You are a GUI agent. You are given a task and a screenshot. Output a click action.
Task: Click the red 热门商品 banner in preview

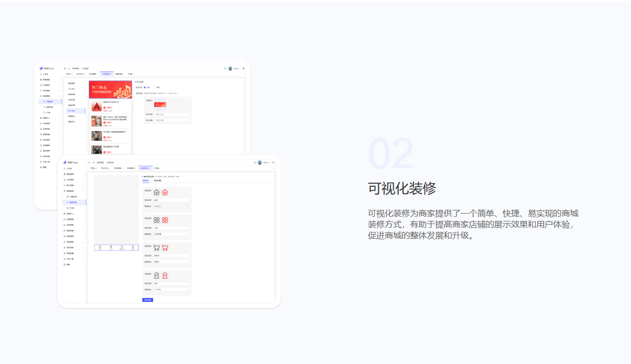[110, 89]
